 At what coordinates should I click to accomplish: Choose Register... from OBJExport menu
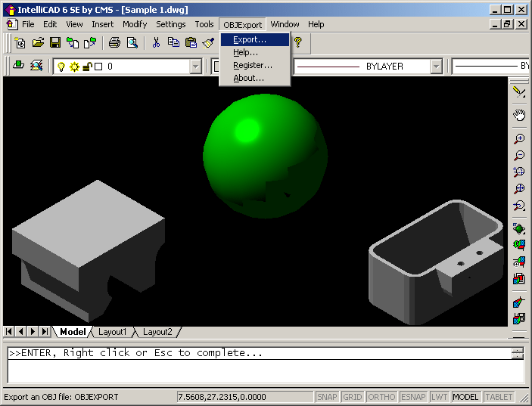tap(255, 65)
